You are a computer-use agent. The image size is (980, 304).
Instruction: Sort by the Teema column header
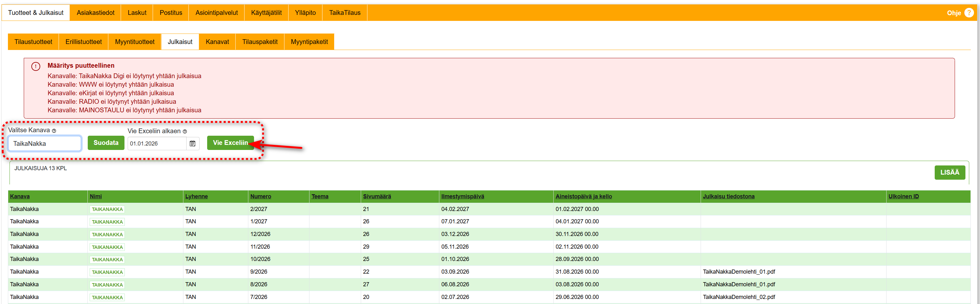[320, 196]
